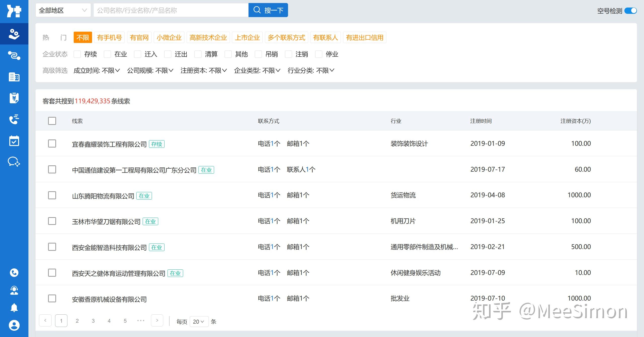Check the 在业 status checkbox

107,54
